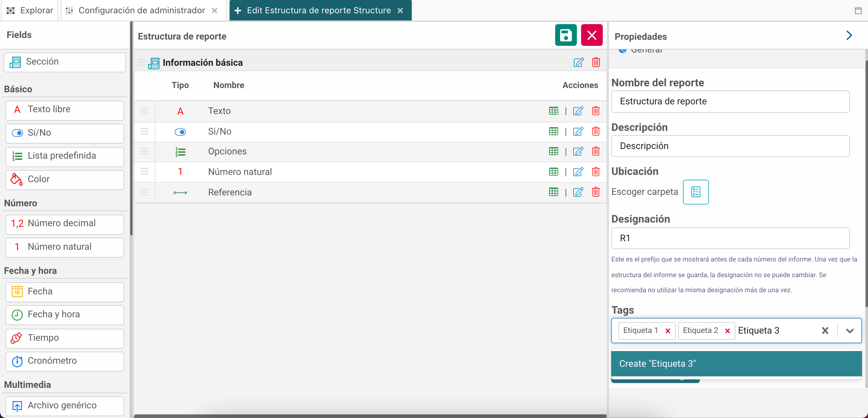Viewport: 868px width, 418px height.
Task: Add a Lista predefinida field
Action: pos(65,157)
